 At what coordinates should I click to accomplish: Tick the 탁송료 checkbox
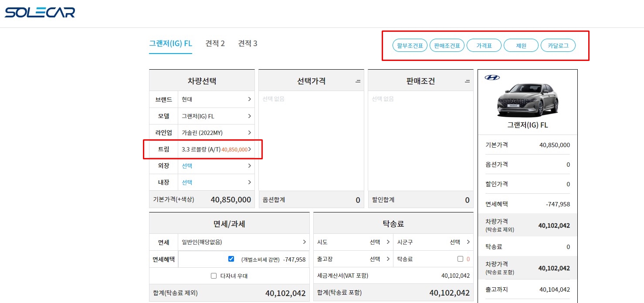[x=460, y=259]
